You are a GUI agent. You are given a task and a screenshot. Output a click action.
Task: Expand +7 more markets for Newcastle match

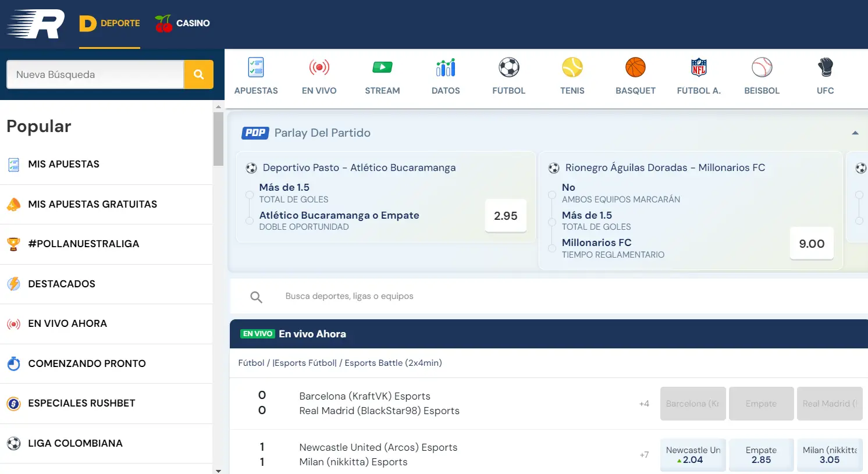pyautogui.click(x=644, y=455)
